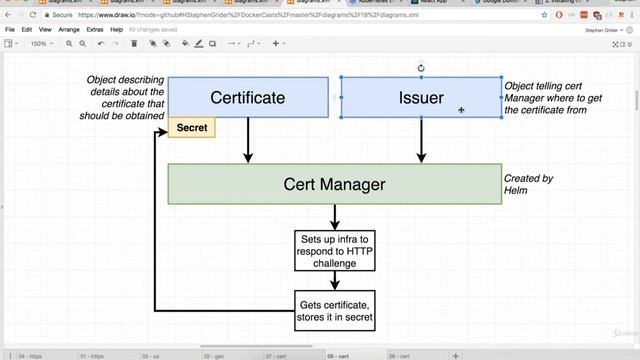Click the 'Object describing details' note
Screen dimensions: 640x360
(x=122, y=98)
